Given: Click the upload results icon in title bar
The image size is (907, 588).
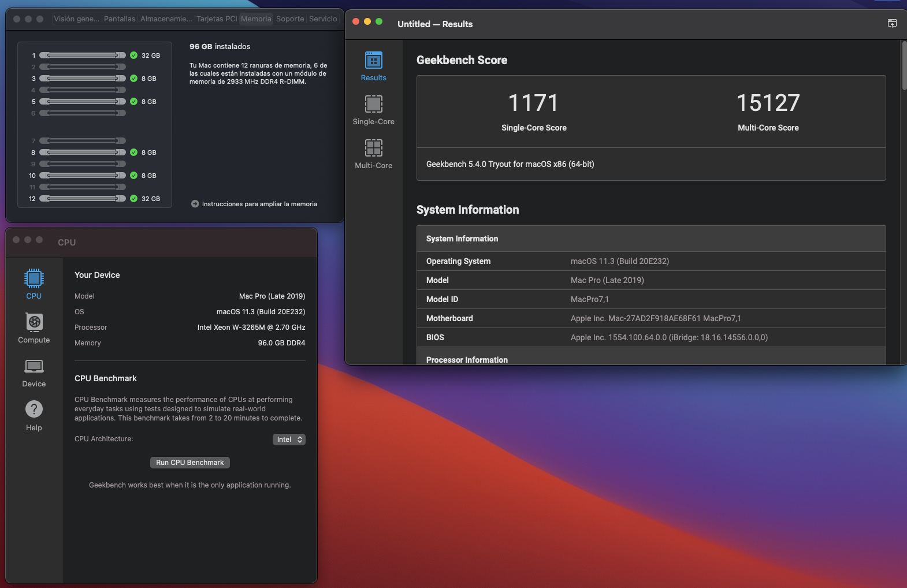Looking at the screenshot, I should pyautogui.click(x=892, y=23).
